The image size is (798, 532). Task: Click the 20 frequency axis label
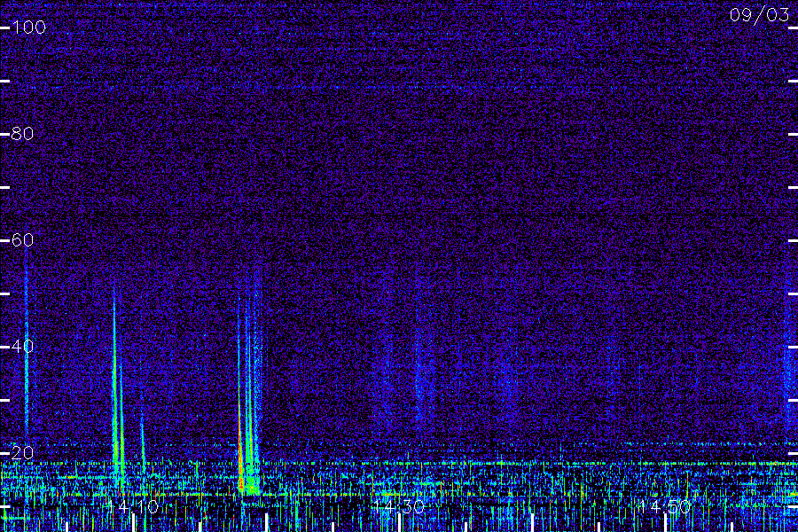pyautogui.click(x=22, y=452)
